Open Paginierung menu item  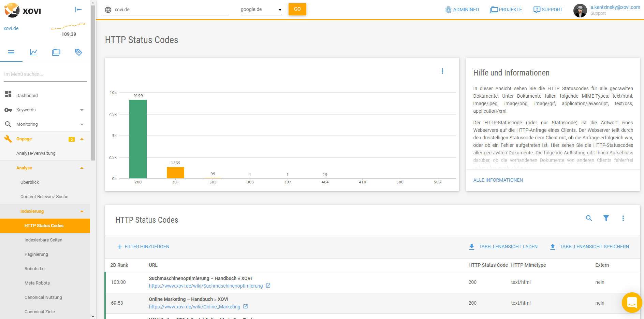[x=36, y=254]
